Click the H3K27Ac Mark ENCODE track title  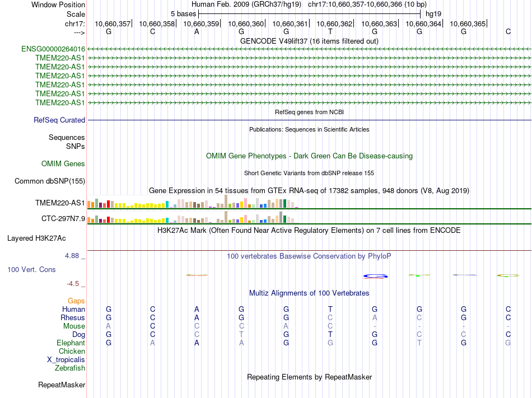309,231
